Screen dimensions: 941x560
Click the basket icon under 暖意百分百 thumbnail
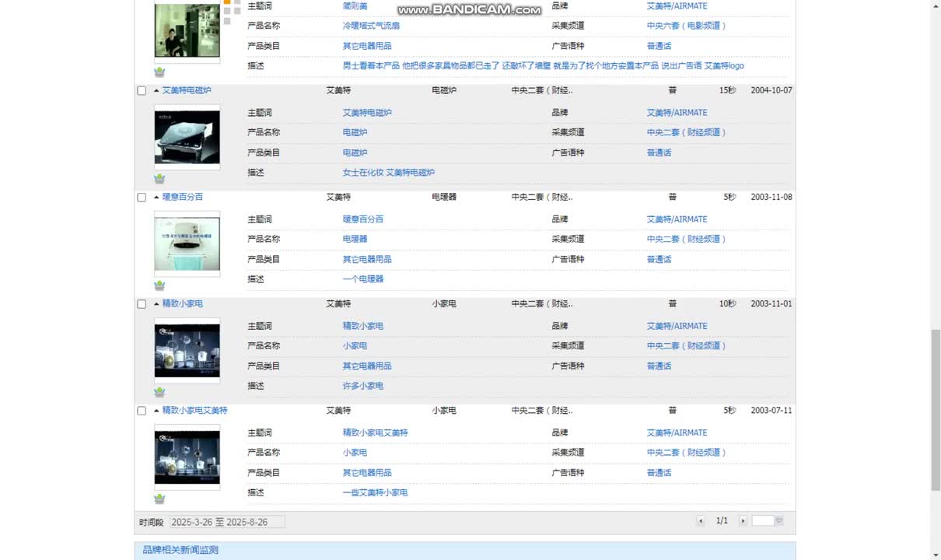click(159, 285)
